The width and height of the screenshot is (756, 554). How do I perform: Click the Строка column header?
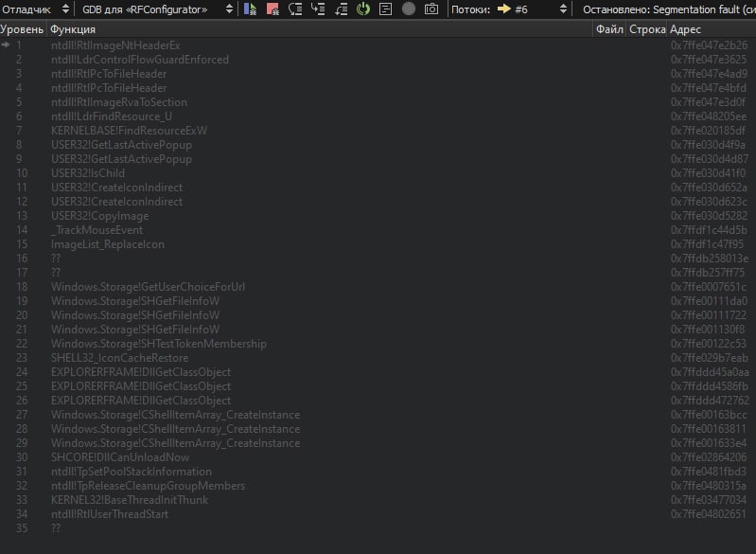(x=647, y=29)
